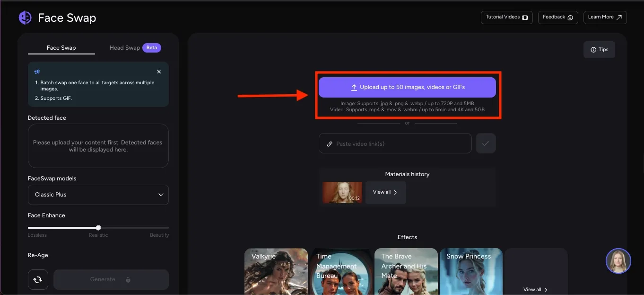Screen dimensions: 644x295
Task: Click the link chain icon
Action: pyautogui.click(x=329, y=144)
